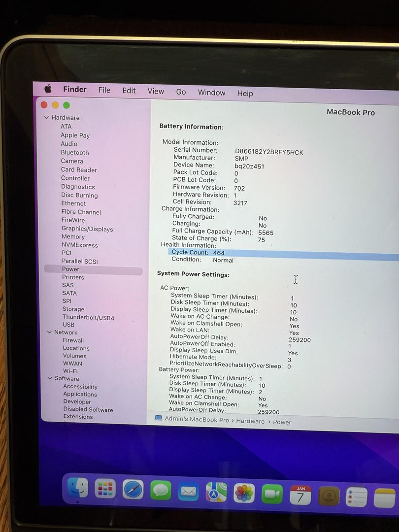Select Applications under Software
The image size is (399, 532).
pyautogui.click(x=80, y=394)
